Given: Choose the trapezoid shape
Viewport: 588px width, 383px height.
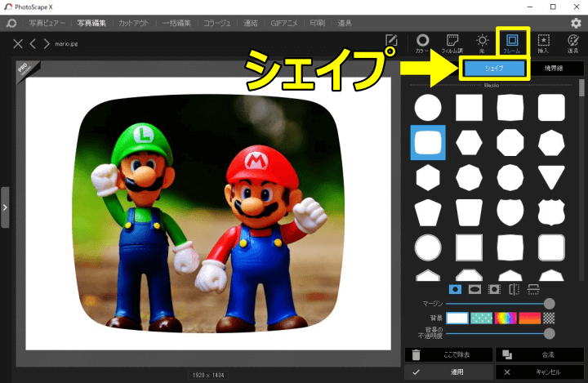Looking at the screenshot, I should pyautogui.click(x=469, y=212).
